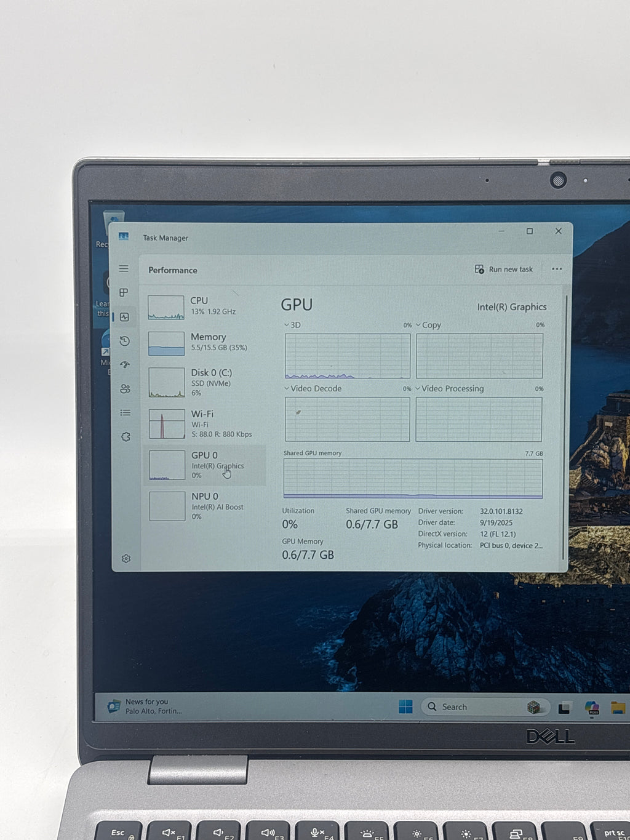The width and height of the screenshot is (630, 840).
Task: Click the GPU Memory 0.6/7.7 GB value
Action: pos(308,554)
